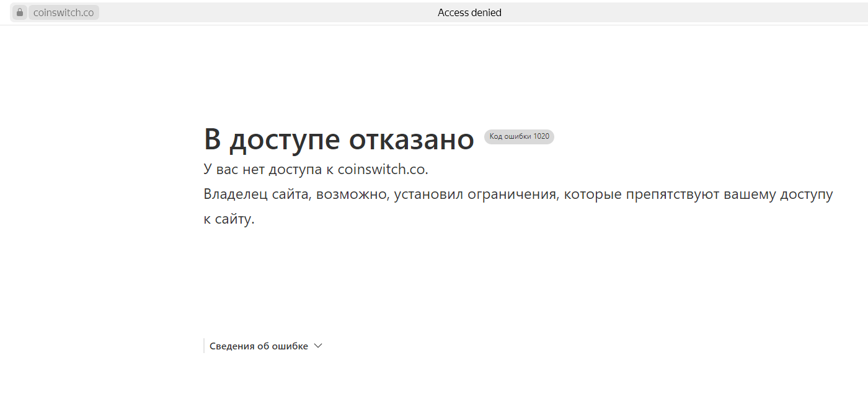Expand the Сведения об ошибке section

coord(265,346)
